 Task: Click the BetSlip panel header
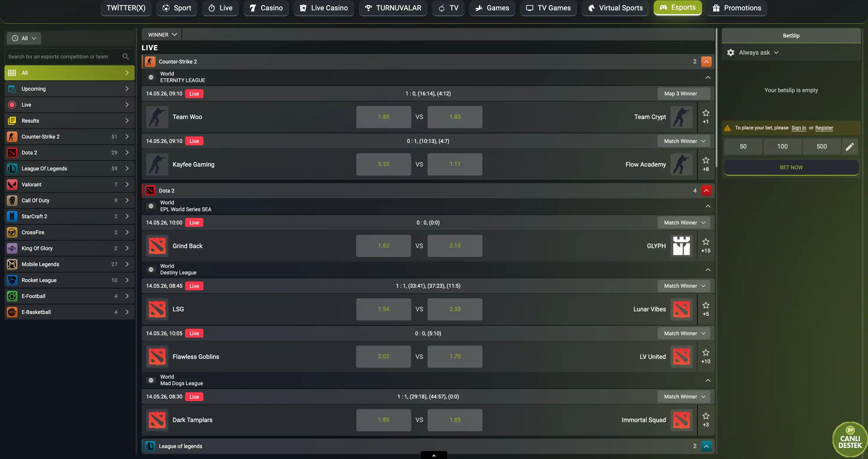click(x=791, y=36)
